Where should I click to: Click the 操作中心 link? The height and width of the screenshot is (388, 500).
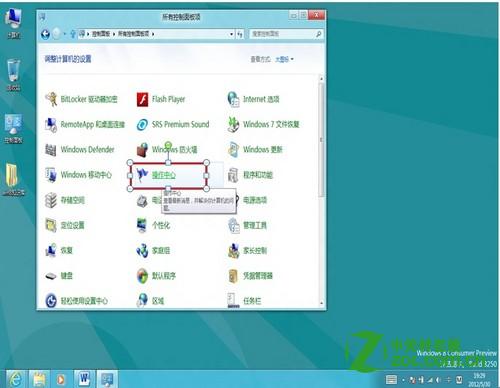pos(163,175)
